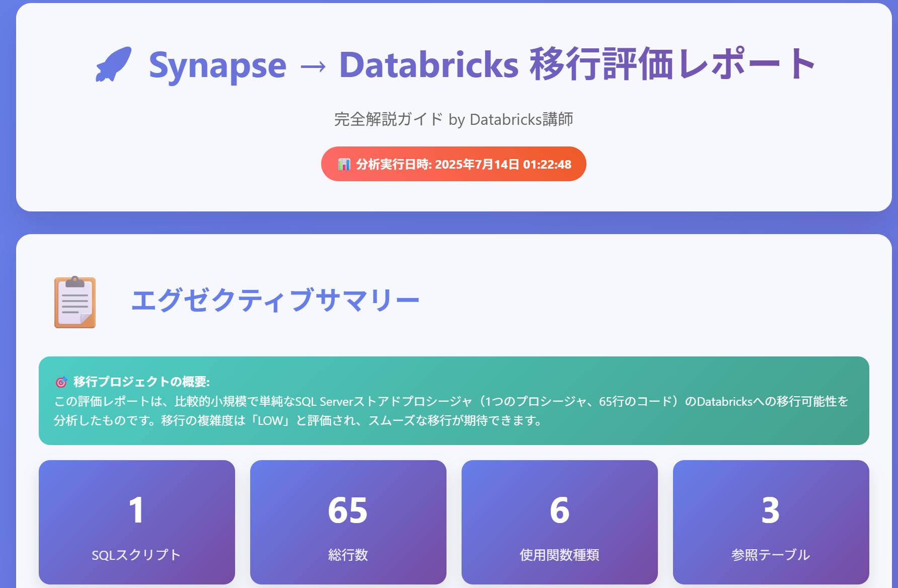Click the bar chart icon in the date badge

(x=344, y=164)
